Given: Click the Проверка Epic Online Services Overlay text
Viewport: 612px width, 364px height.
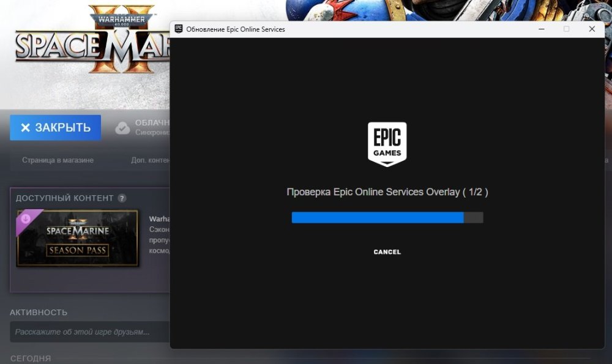Looking at the screenshot, I should (x=387, y=192).
